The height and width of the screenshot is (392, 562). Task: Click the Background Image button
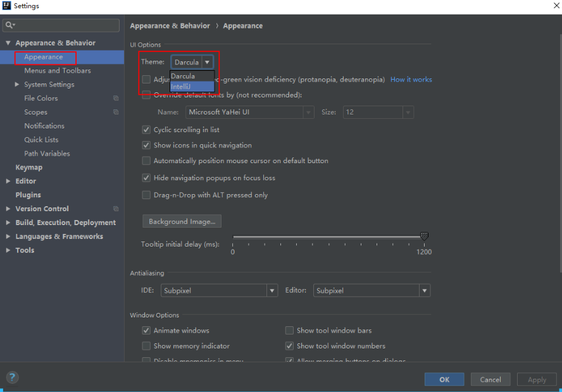(182, 221)
